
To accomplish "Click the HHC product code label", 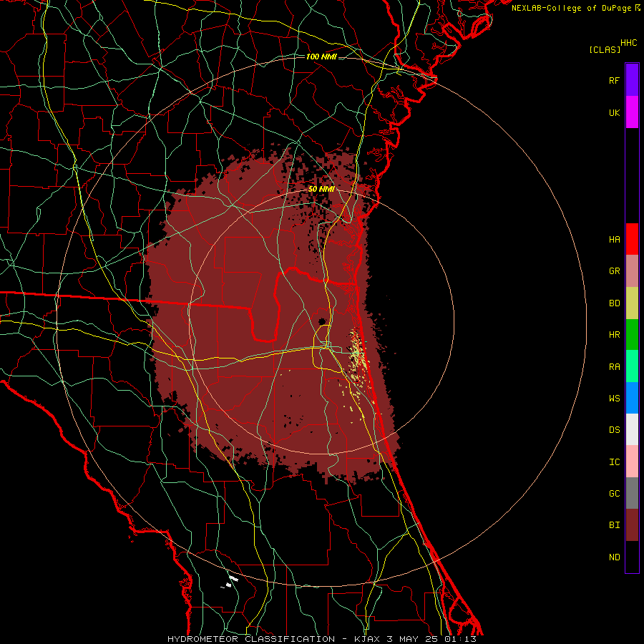I will click(628, 43).
